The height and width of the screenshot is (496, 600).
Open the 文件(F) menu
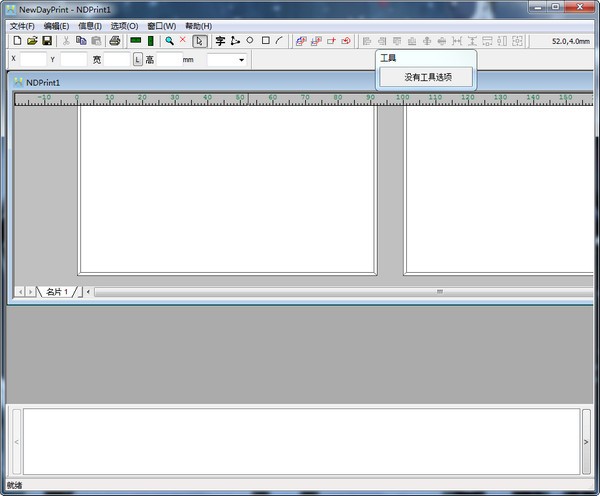pos(22,25)
